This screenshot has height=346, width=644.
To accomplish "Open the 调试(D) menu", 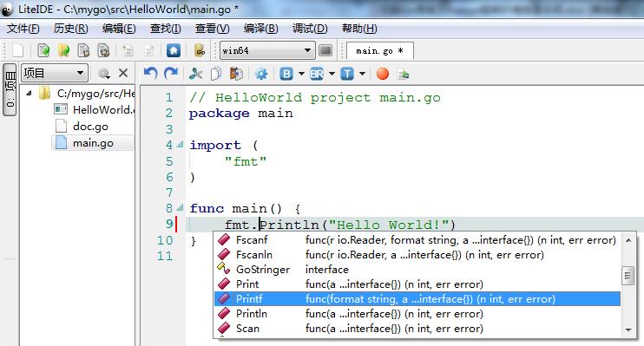I will click(310, 29).
